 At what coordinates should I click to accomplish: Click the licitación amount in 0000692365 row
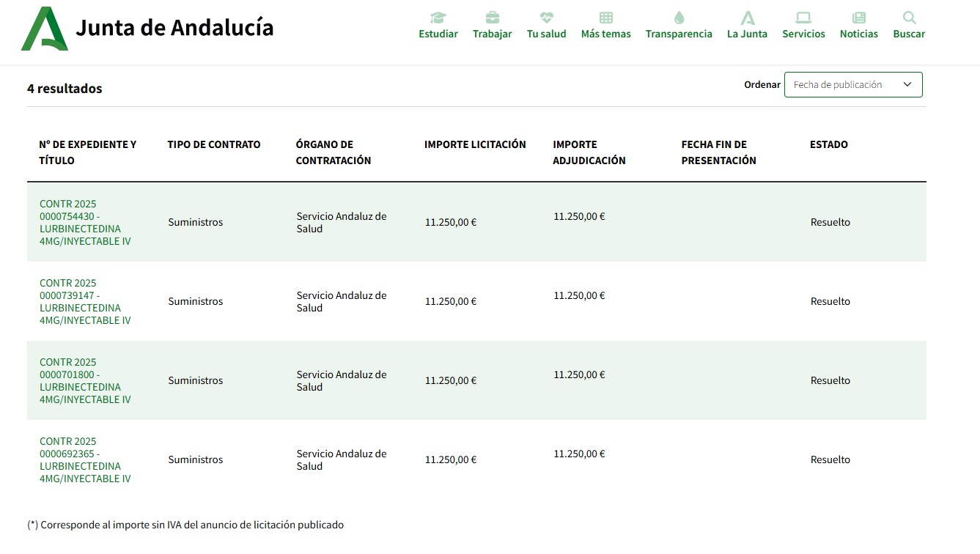click(x=451, y=459)
